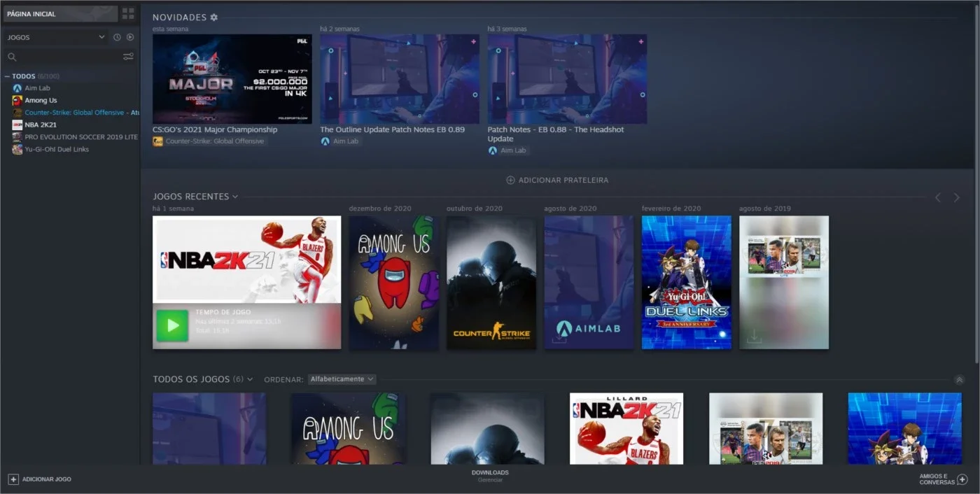Click the plus icon beside Adicionar Jogo
The width and height of the screenshot is (980, 494).
[x=13, y=479]
